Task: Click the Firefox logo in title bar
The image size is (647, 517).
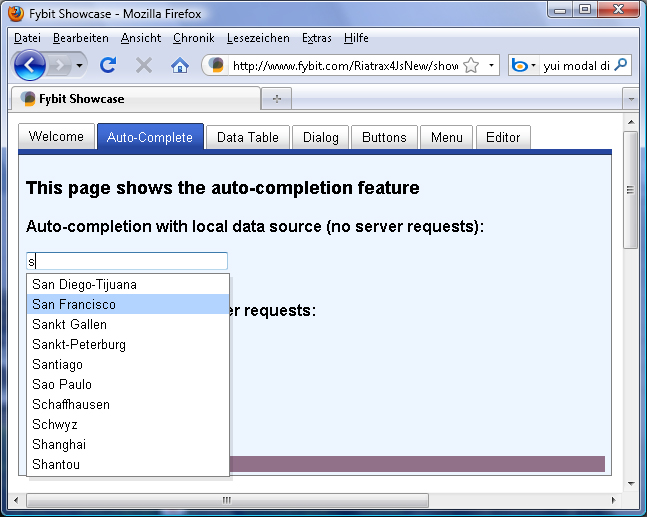Action: coord(16,14)
